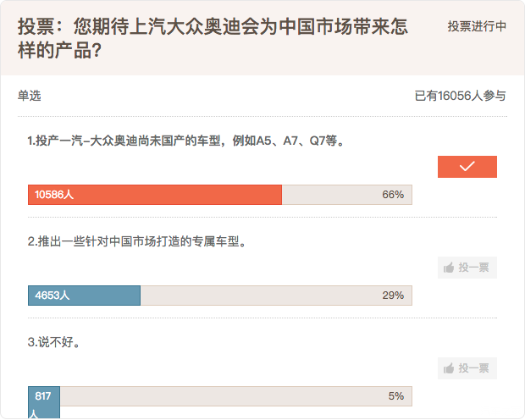Click the small blue bar showing 817人

tap(43, 401)
